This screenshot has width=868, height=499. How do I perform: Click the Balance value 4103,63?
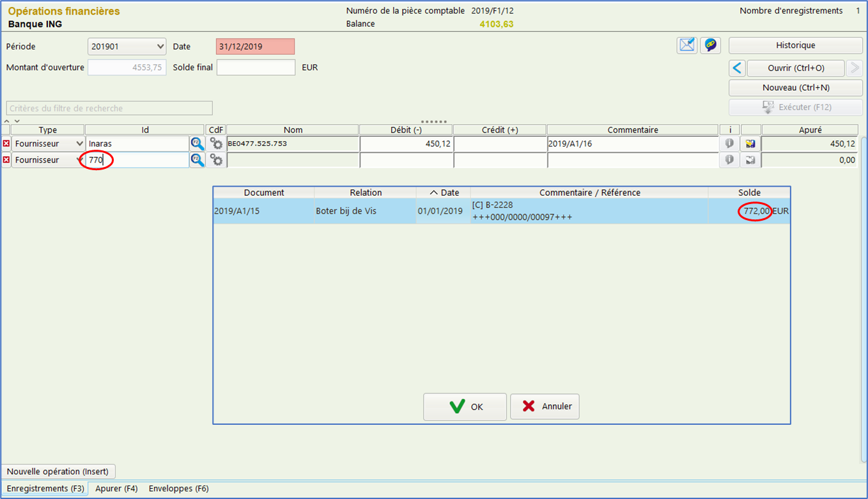click(x=497, y=24)
